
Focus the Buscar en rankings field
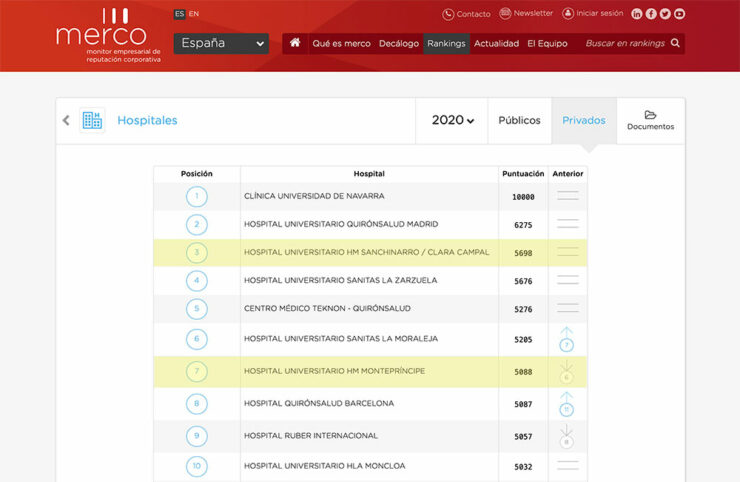pos(625,43)
